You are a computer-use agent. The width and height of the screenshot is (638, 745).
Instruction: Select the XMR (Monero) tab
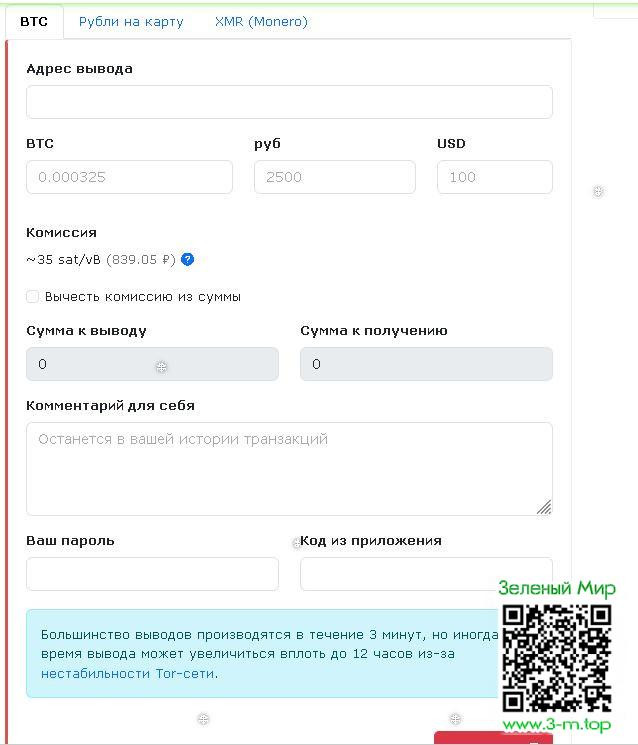pyautogui.click(x=261, y=21)
